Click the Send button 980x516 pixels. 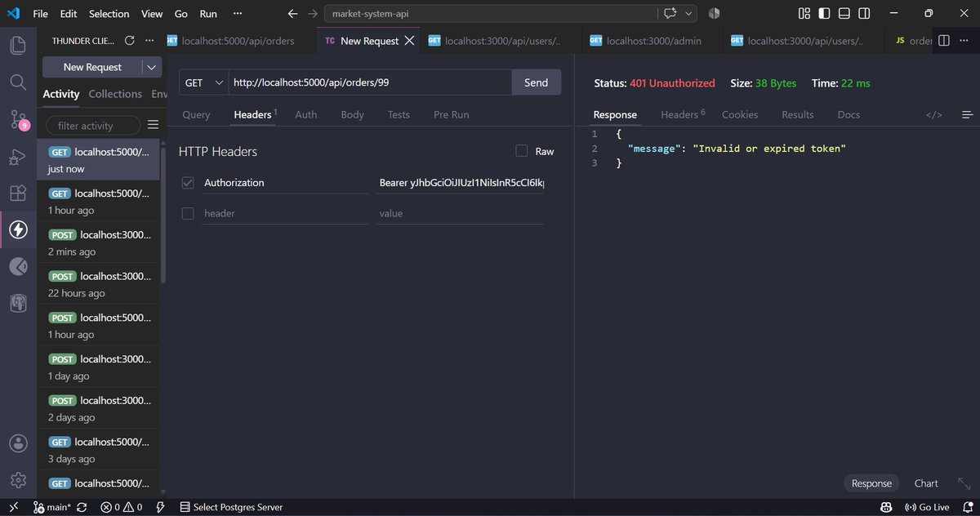(x=536, y=82)
